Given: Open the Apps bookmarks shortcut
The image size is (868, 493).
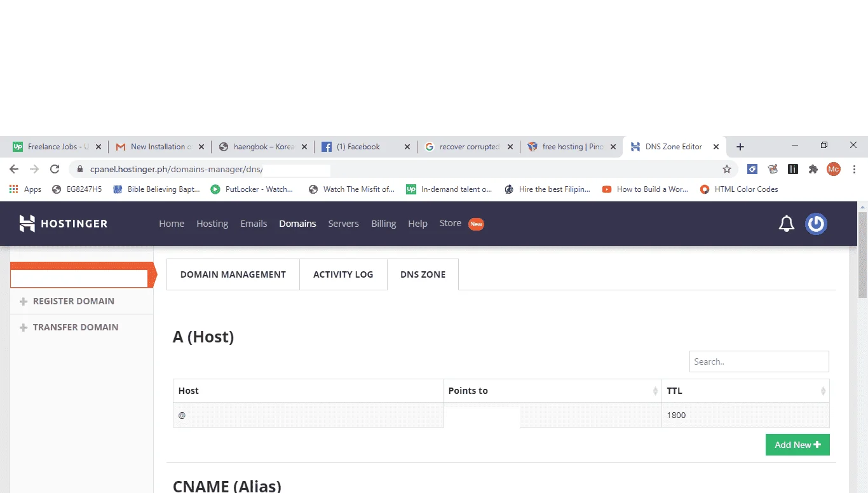Looking at the screenshot, I should point(25,189).
